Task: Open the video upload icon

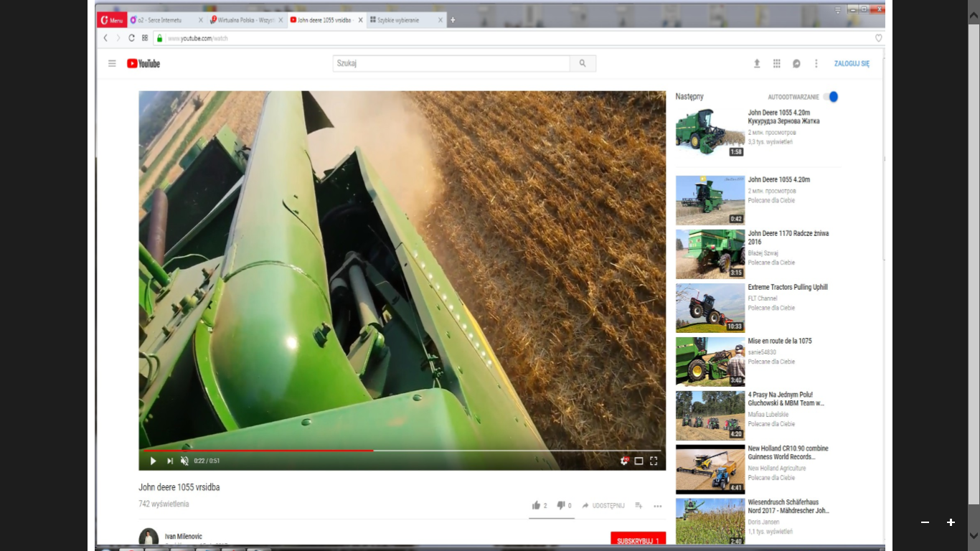Action: click(757, 63)
